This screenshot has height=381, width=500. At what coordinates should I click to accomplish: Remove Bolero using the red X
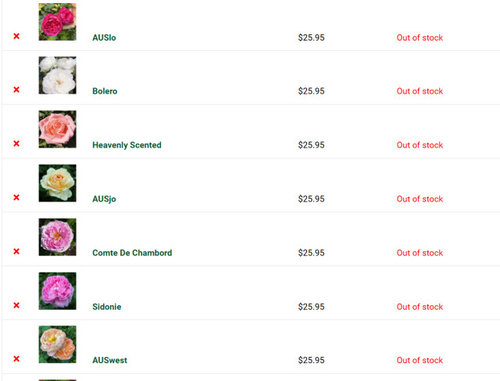click(16, 90)
